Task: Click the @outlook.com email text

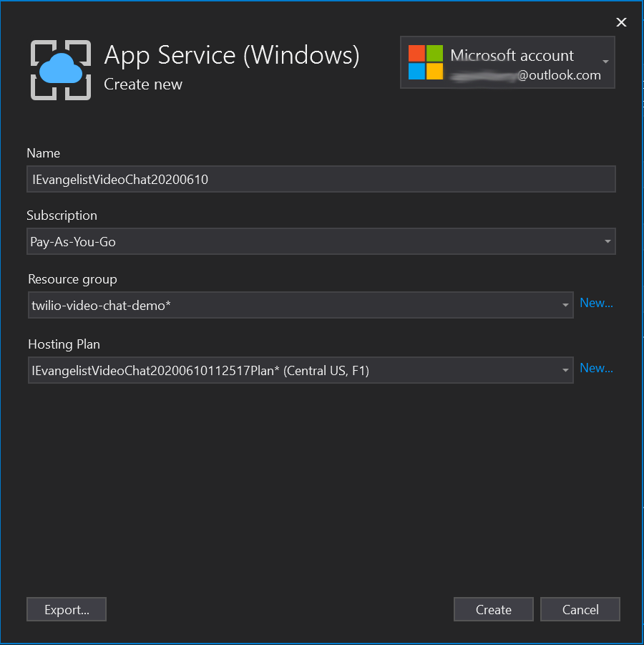Action: [559, 75]
